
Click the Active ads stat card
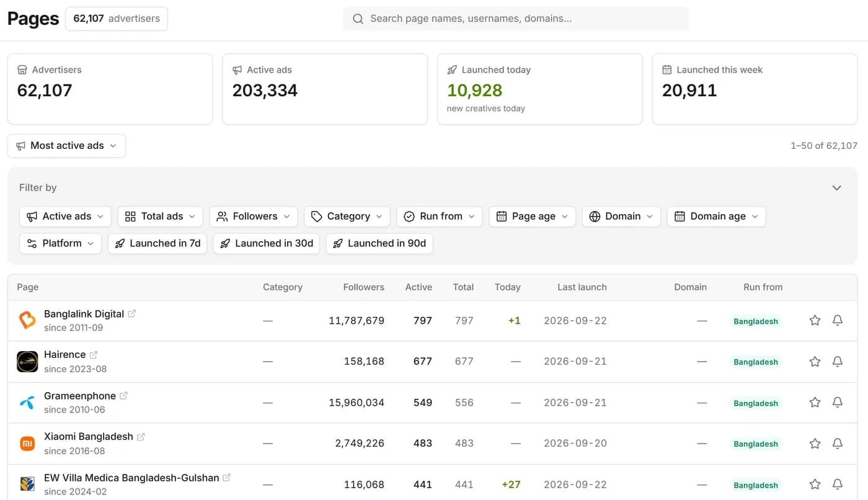325,89
